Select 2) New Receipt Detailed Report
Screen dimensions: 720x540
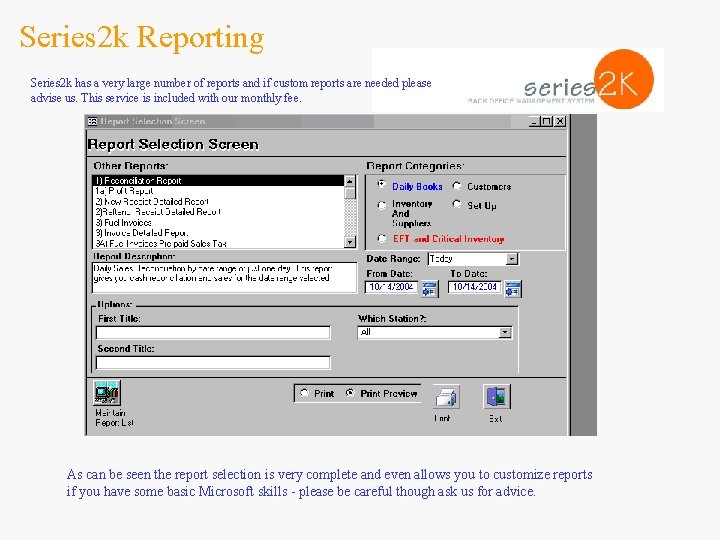tap(218, 202)
